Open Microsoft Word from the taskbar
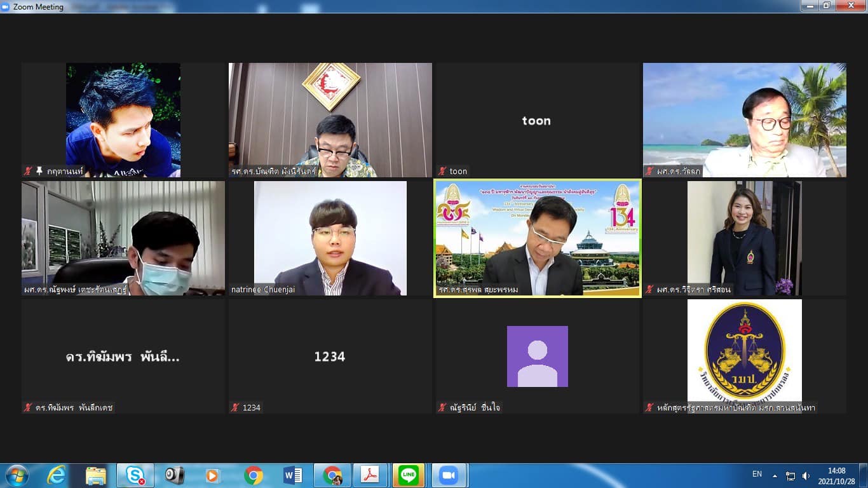 (x=292, y=475)
